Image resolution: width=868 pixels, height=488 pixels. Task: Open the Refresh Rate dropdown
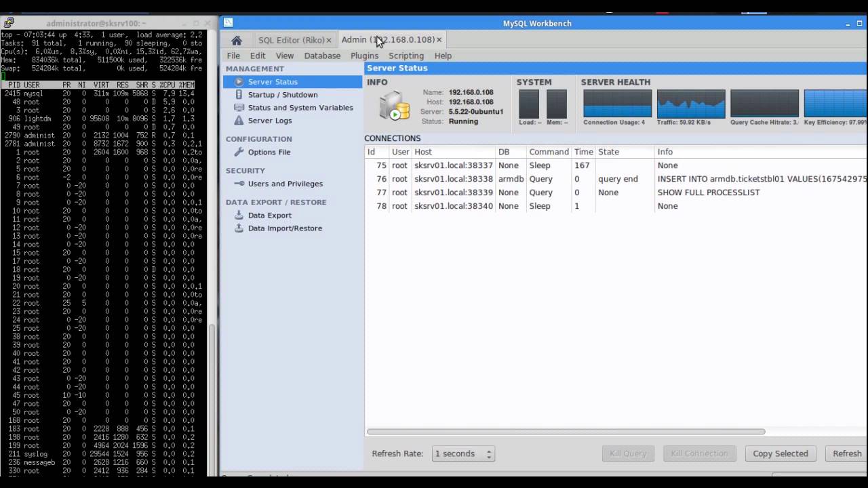click(463, 453)
